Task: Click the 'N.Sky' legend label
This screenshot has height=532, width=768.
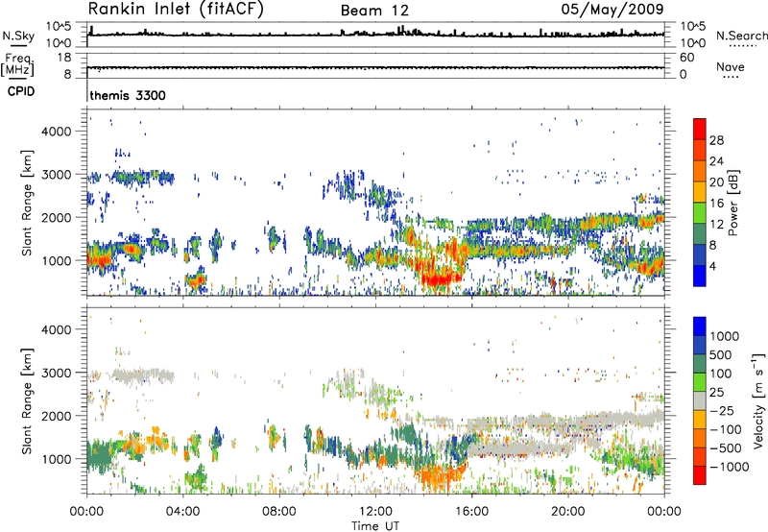Action: click(18, 36)
